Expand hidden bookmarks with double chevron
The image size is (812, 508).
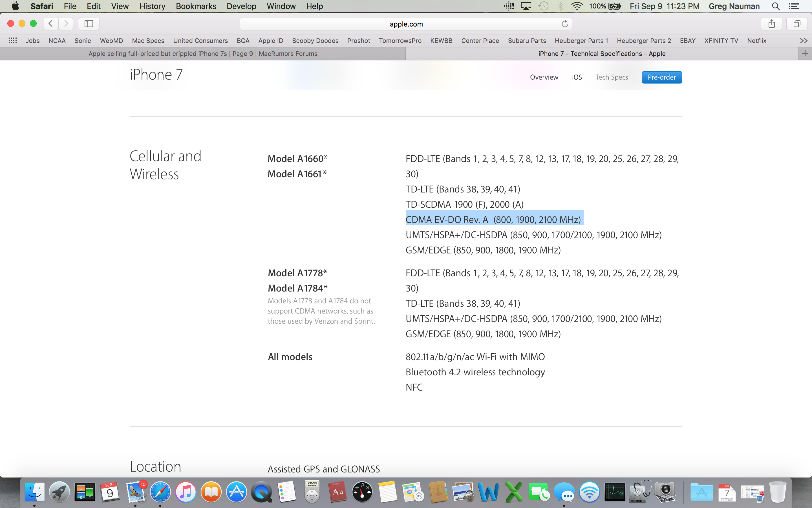(x=804, y=41)
